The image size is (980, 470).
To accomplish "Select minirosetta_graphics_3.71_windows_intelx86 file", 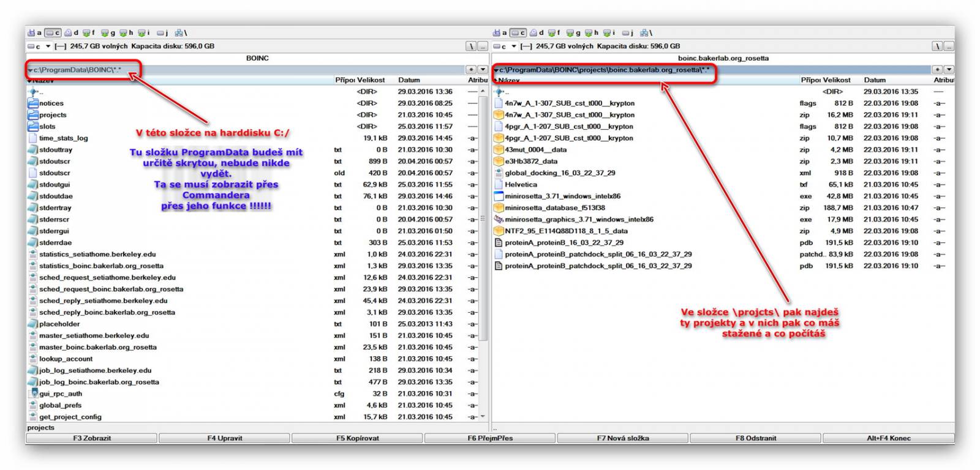I will pyautogui.click(x=579, y=220).
